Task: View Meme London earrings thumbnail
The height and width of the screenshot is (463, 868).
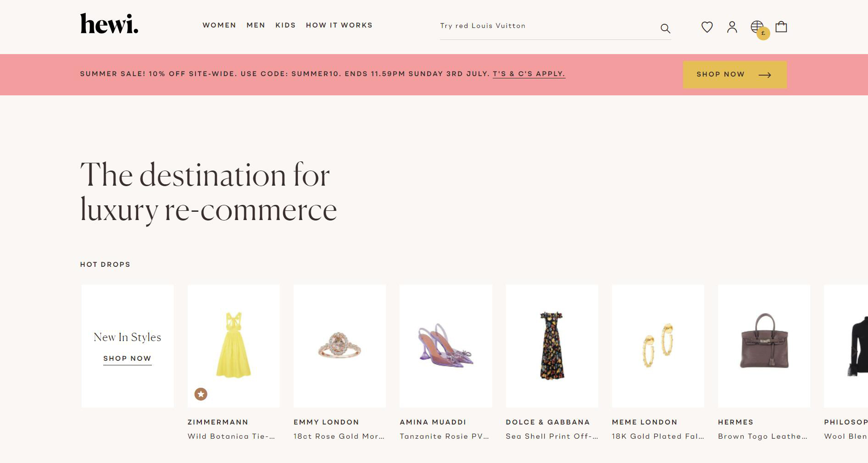Action: [658, 346]
